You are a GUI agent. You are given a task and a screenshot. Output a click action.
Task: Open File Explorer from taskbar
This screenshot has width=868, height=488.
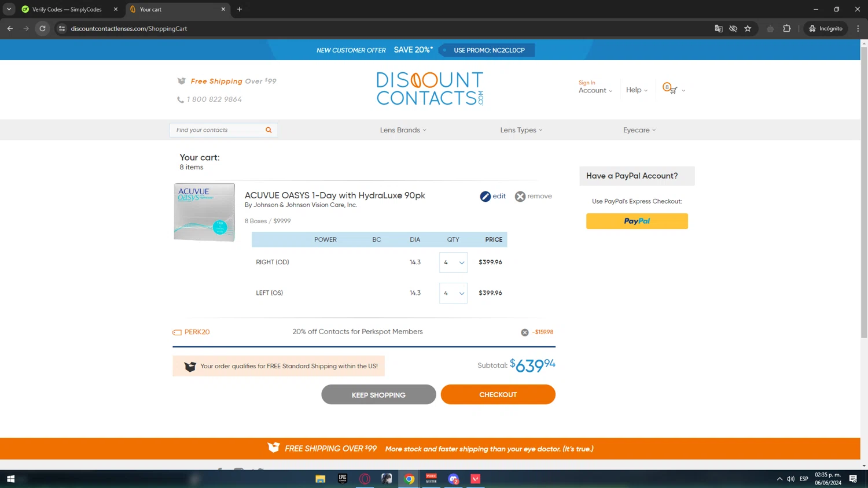pos(320,479)
